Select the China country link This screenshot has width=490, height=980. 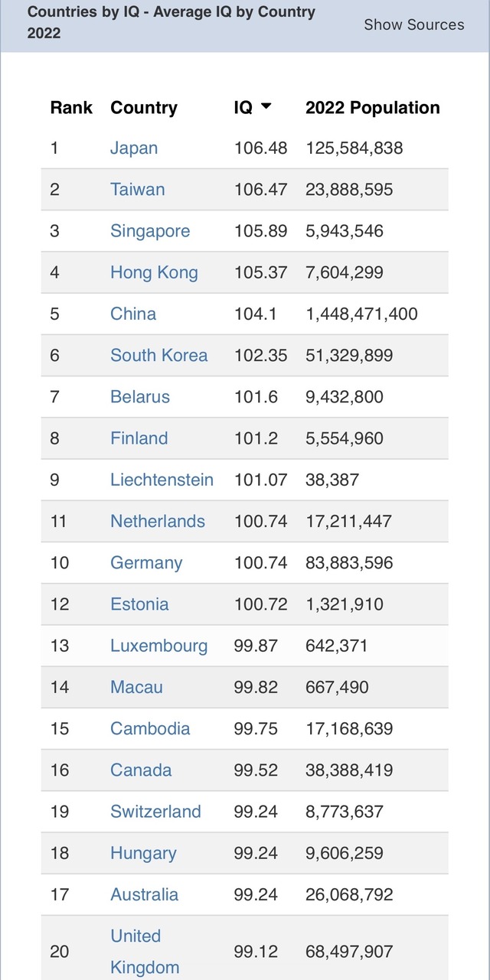[133, 314]
